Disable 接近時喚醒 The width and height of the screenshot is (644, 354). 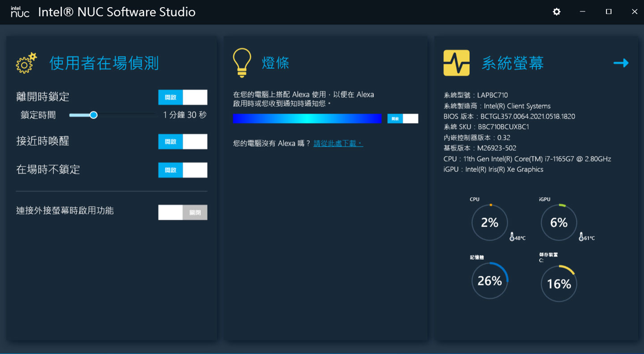[x=182, y=141]
